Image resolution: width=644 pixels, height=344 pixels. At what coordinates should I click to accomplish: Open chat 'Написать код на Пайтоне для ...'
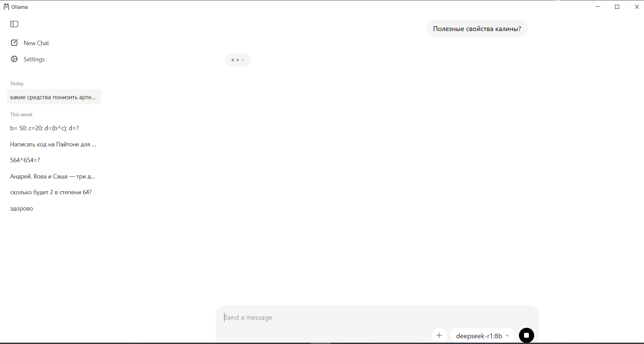coord(53,144)
